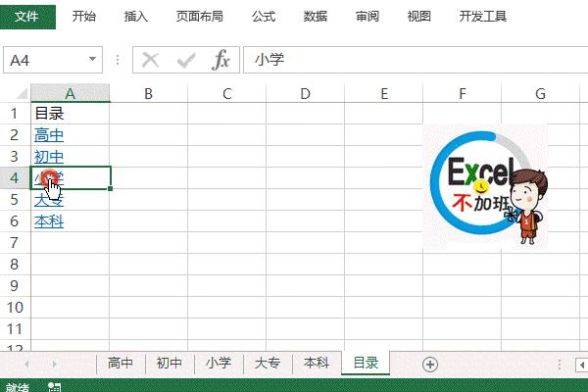Switch to the 开始 ribbon tab
Screen dimensions: 588x392
(84, 16)
